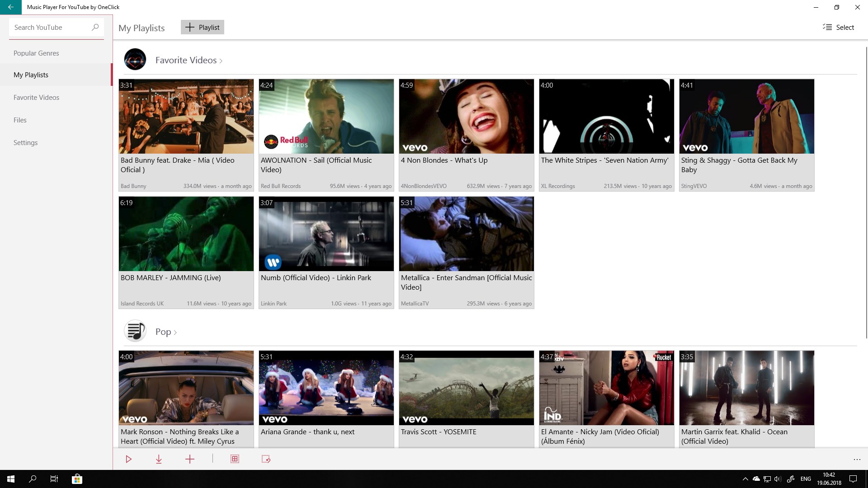The image size is (868, 488).
Task: Open the taskbar clock and calendar
Action: point(829,479)
